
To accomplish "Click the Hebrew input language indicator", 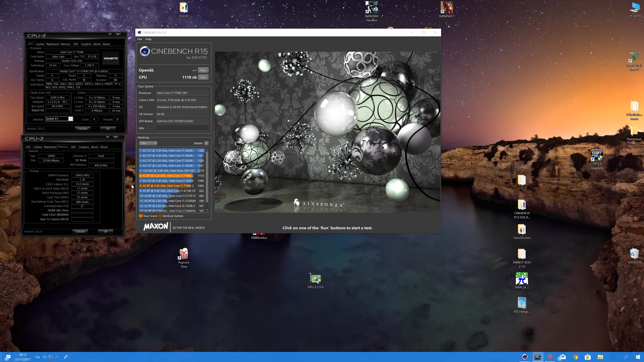I will click(x=37, y=357).
